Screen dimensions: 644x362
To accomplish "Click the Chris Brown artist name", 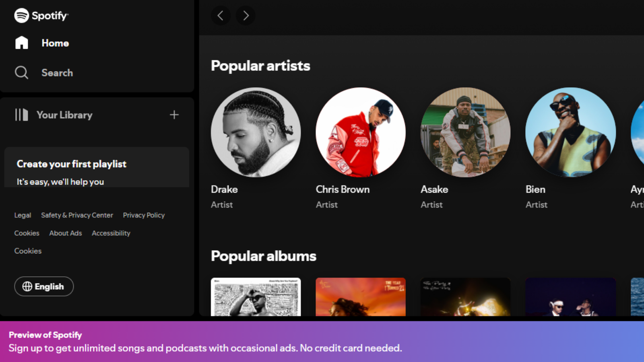I will click(x=343, y=189).
